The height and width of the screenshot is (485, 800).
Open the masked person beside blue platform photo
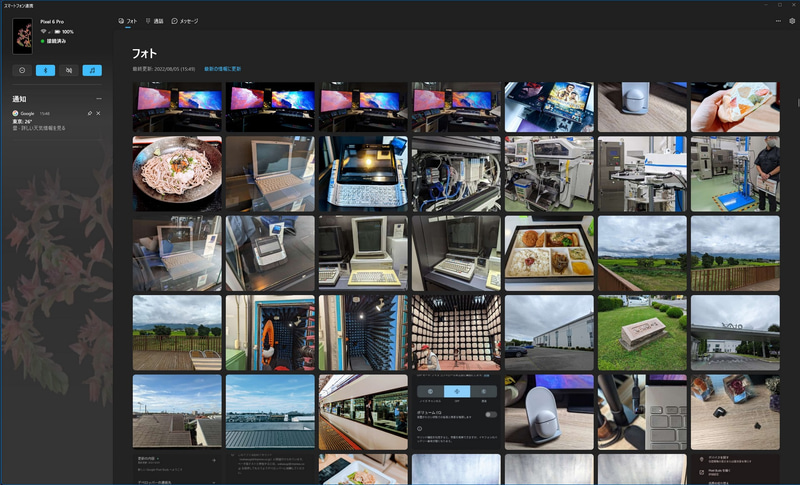[735, 174]
